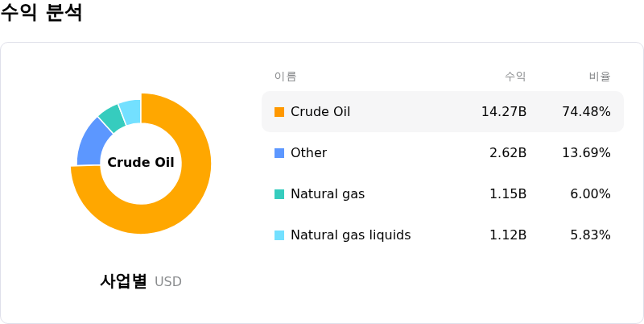Click the 비율 column header
The image size is (644, 324).
point(600,77)
